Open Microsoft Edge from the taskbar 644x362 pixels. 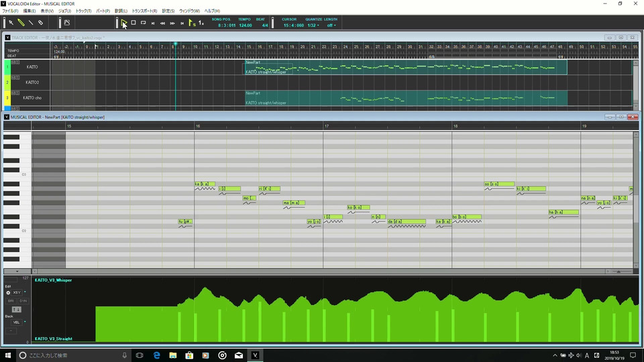point(156,355)
